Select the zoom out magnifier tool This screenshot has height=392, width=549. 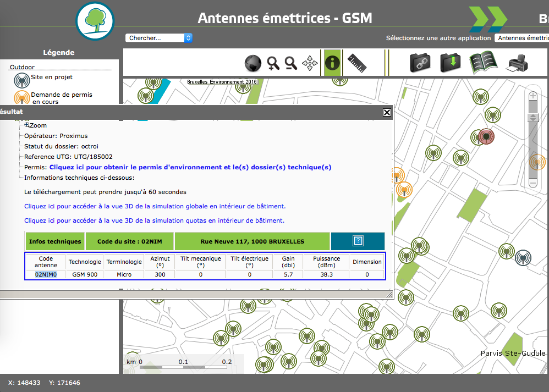tap(291, 64)
